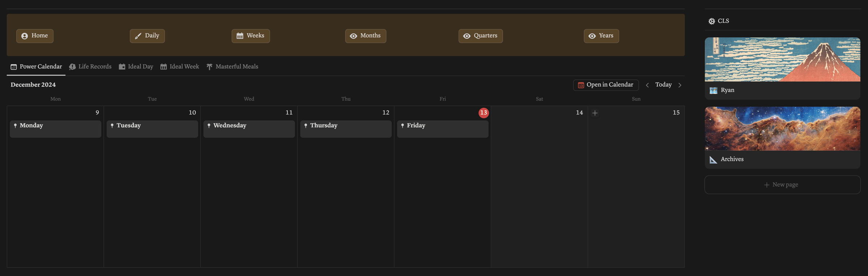This screenshot has width=868, height=276.
Task: Click the pin icon on Friday entry
Action: [403, 126]
